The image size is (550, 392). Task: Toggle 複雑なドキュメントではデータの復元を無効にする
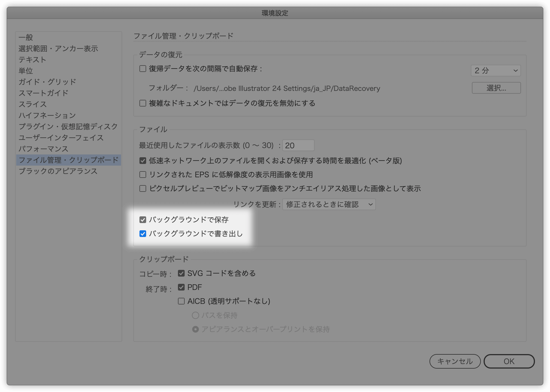pyautogui.click(x=143, y=103)
